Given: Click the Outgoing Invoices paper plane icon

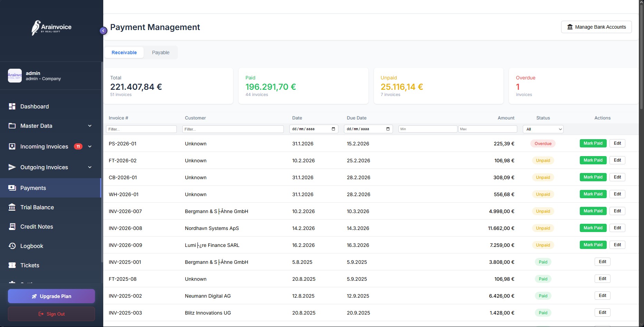Looking at the screenshot, I should (x=12, y=167).
